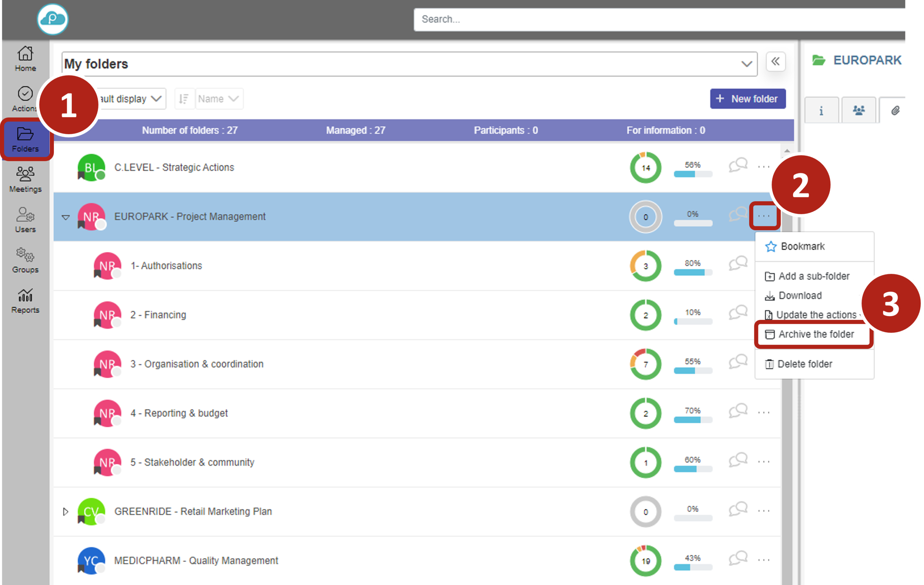
Task: Go to Users in the sidebar
Action: (25, 219)
